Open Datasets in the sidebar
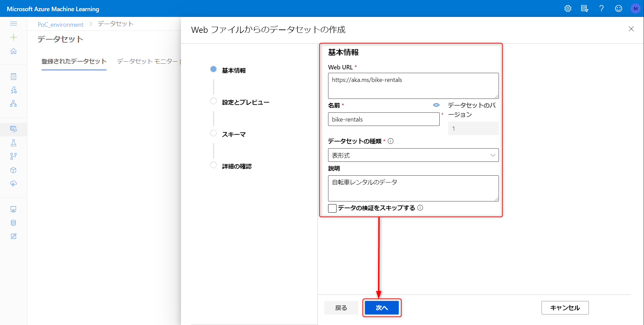 pyautogui.click(x=14, y=129)
